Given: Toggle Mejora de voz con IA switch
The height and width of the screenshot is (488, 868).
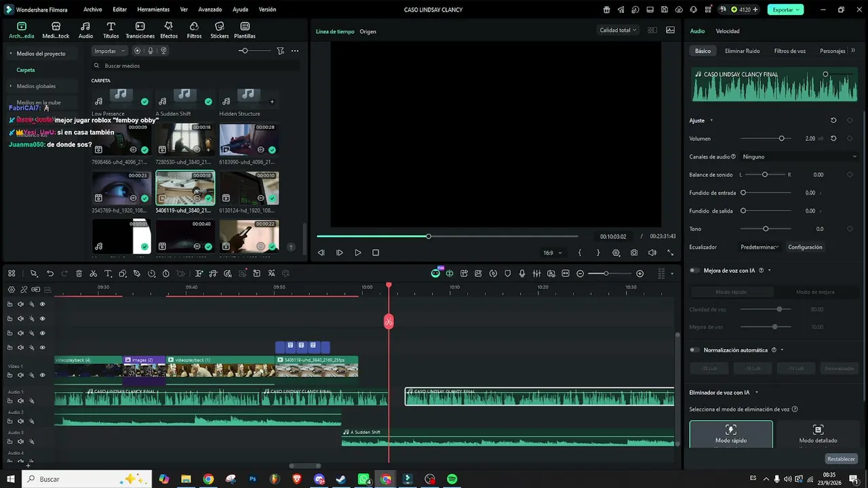Looking at the screenshot, I should pyautogui.click(x=694, y=270).
